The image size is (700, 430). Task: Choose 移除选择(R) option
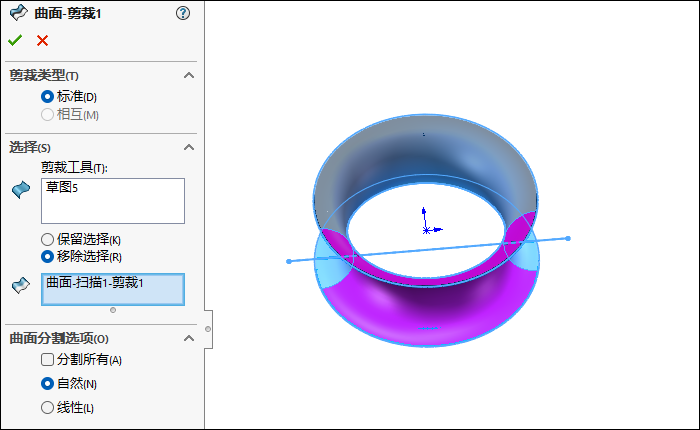point(47,256)
